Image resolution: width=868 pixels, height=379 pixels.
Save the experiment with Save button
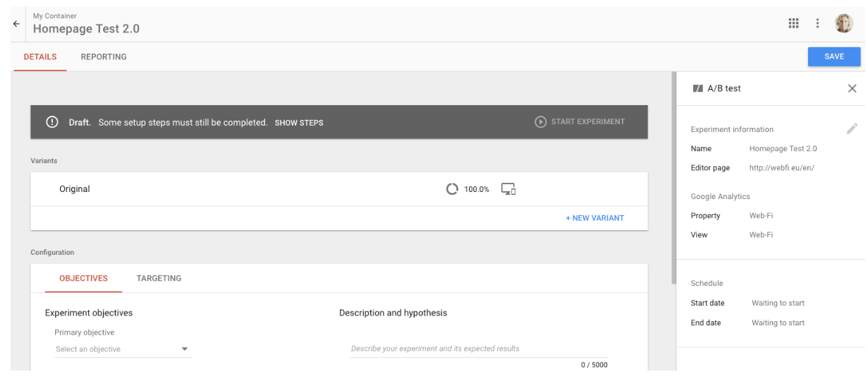[834, 56]
